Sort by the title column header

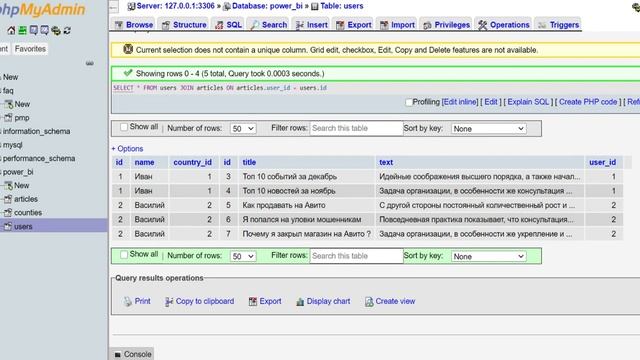coord(249,162)
